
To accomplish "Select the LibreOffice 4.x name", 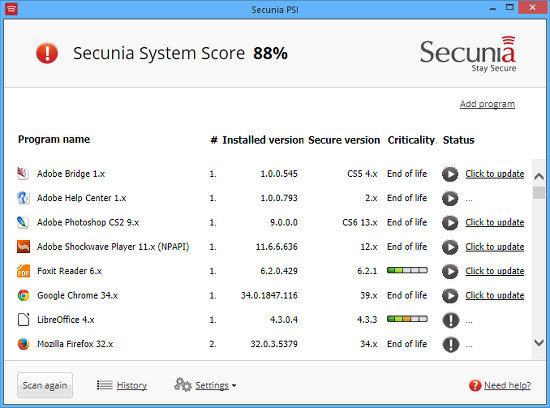I will 66,320.
